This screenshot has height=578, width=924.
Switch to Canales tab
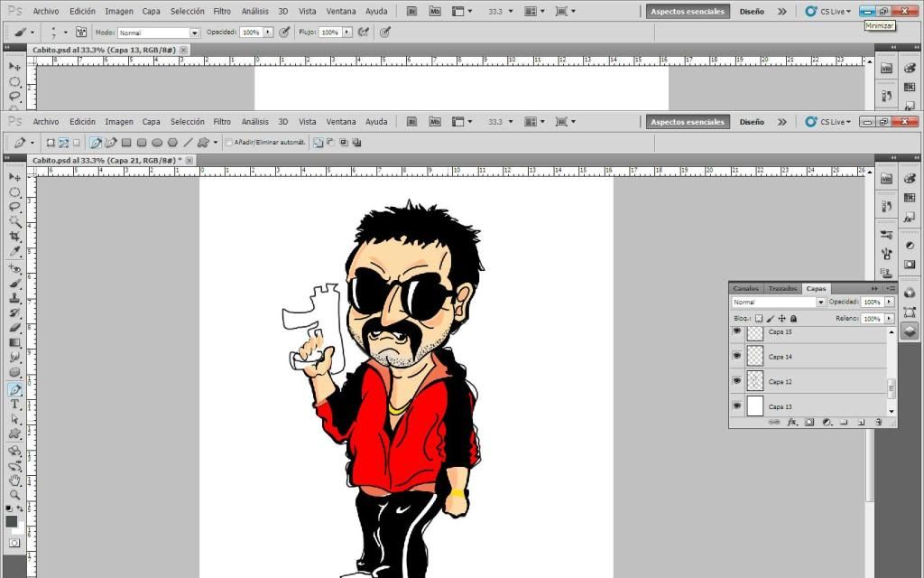(x=745, y=288)
